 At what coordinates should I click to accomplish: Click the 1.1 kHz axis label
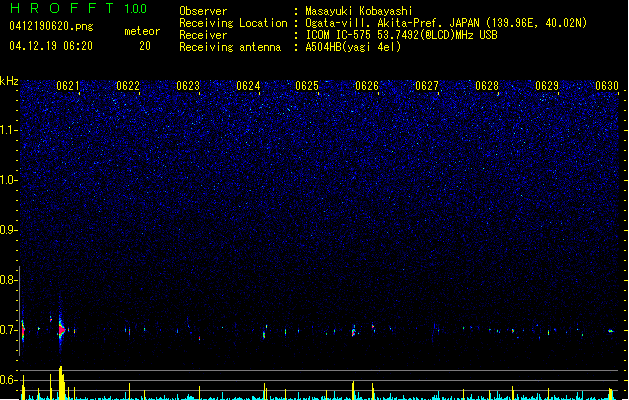[9, 130]
